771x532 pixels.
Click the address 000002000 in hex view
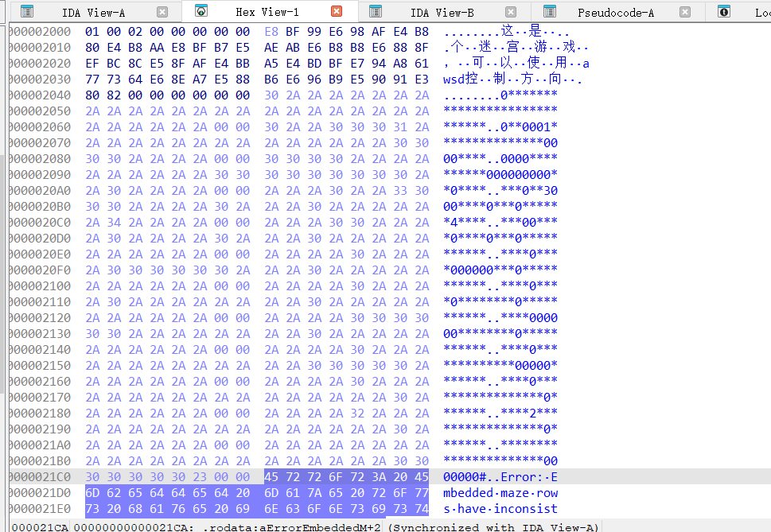click(x=40, y=32)
